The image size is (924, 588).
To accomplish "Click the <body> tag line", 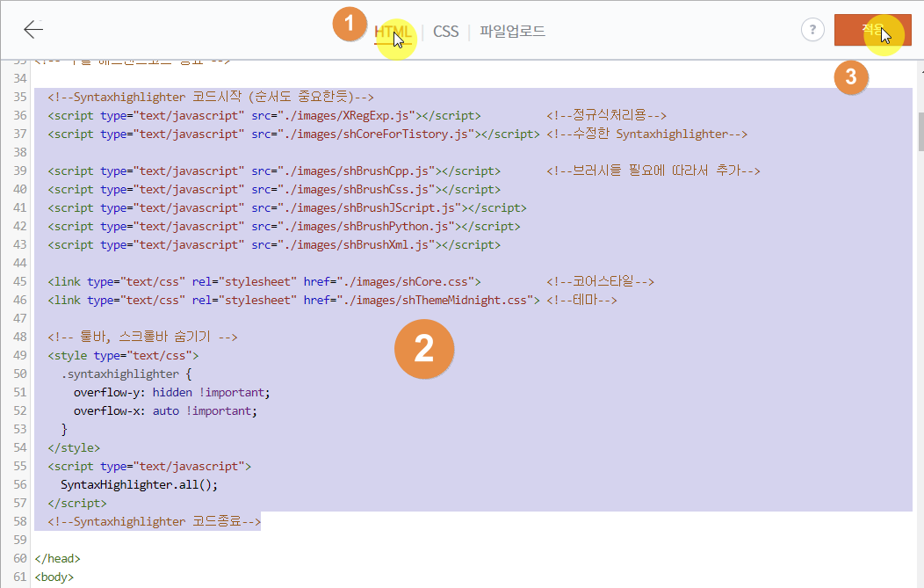I will pos(54,577).
